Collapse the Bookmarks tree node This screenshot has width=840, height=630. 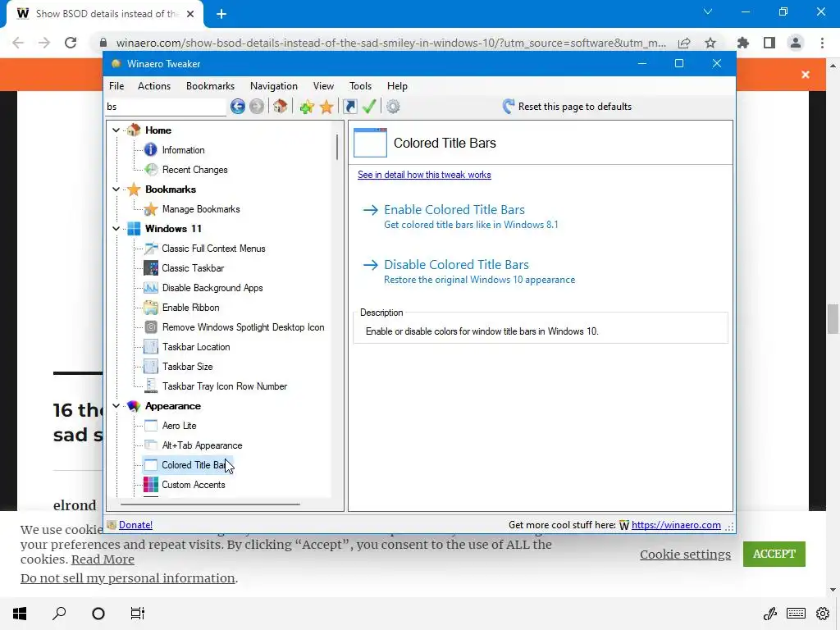[x=116, y=189]
